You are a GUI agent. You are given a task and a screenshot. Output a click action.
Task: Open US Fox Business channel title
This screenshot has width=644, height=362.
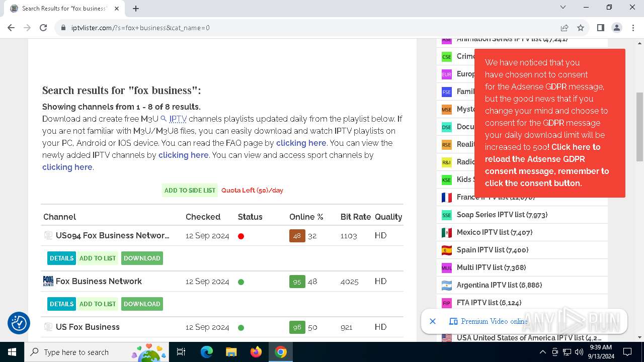[x=88, y=327]
